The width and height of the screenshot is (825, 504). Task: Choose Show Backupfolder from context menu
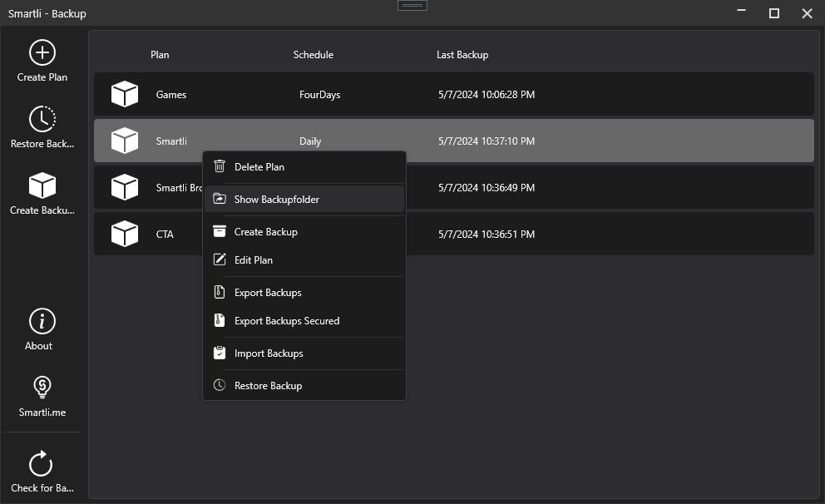pyautogui.click(x=277, y=199)
